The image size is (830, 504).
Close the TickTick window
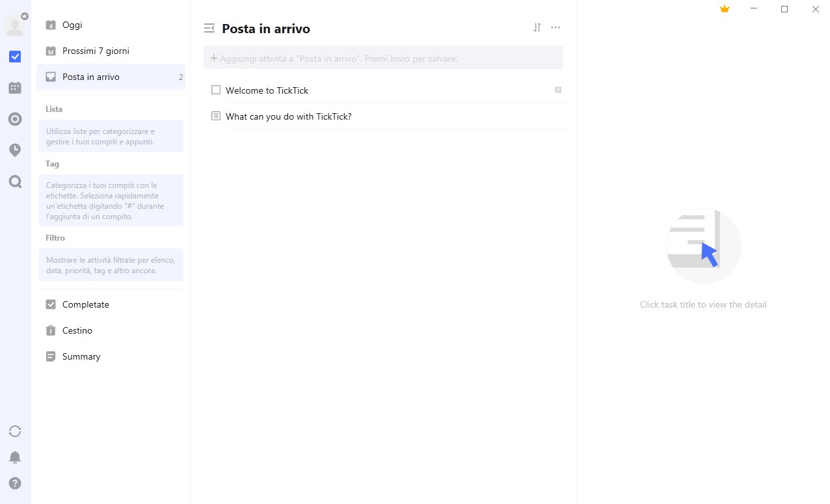(x=815, y=9)
